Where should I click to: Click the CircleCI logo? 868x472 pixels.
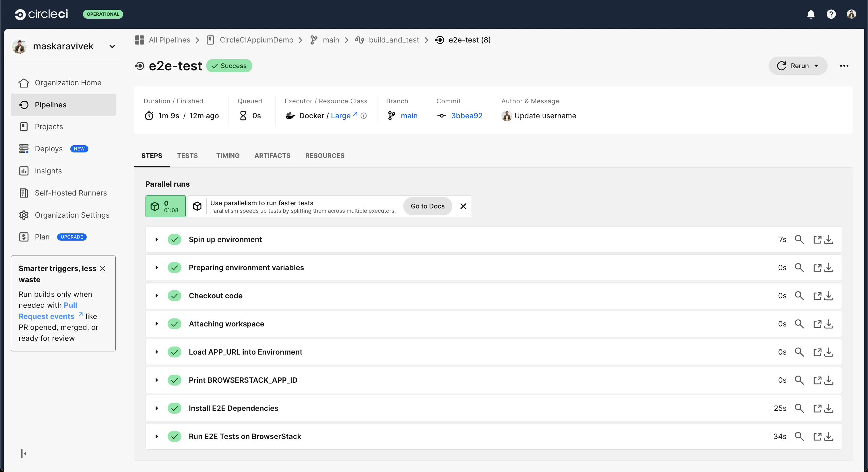point(41,14)
